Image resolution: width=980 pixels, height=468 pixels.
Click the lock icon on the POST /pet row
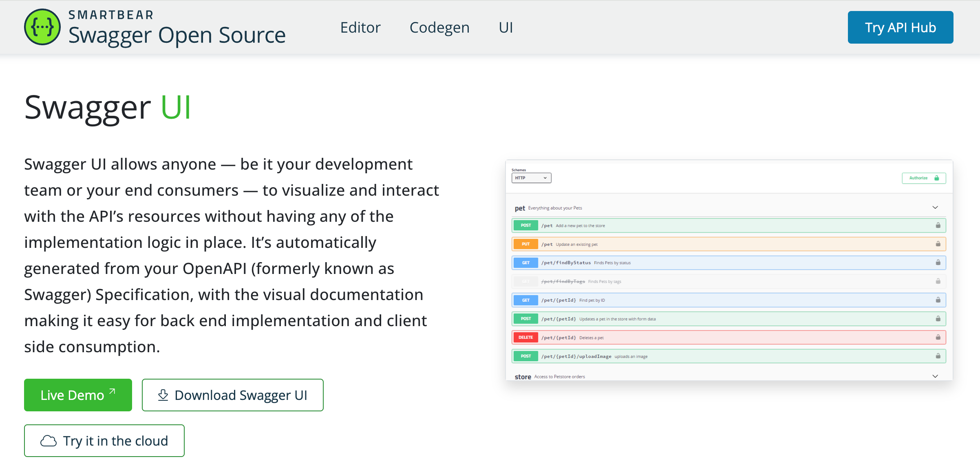938,225
